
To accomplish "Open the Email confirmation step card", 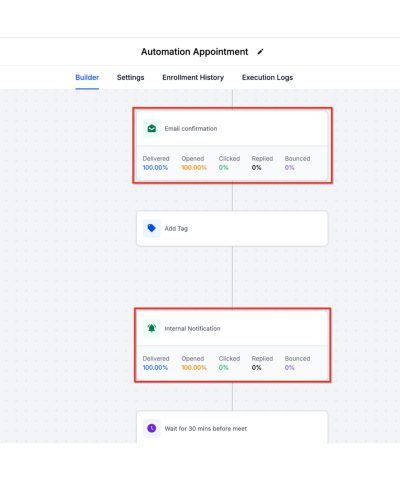I will (x=232, y=146).
